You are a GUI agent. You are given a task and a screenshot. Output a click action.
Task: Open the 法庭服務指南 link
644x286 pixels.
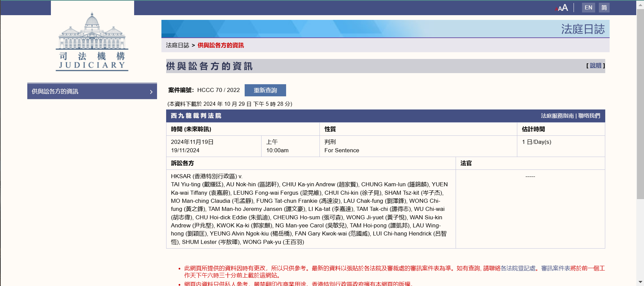pyautogui.click(x=557, y=116)
